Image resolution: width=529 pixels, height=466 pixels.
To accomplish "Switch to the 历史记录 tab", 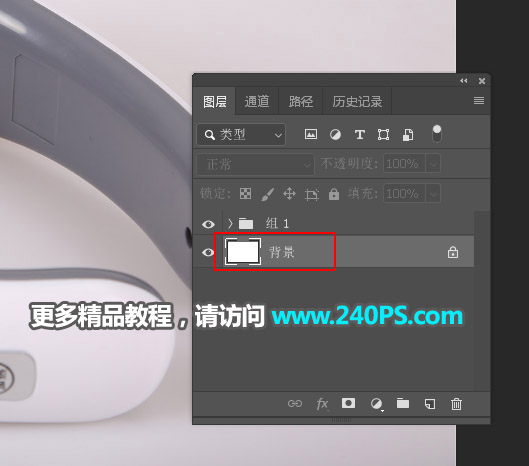I will coord(357,101).
